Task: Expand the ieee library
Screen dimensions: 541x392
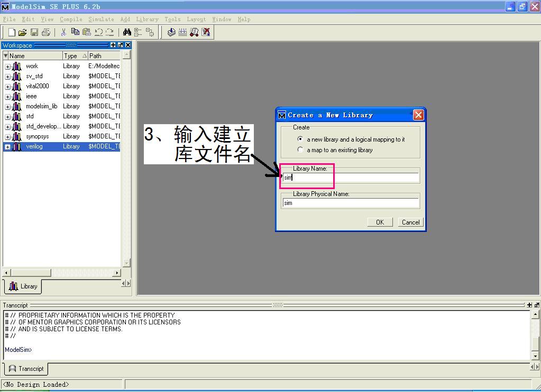Action: click(7, 97)
